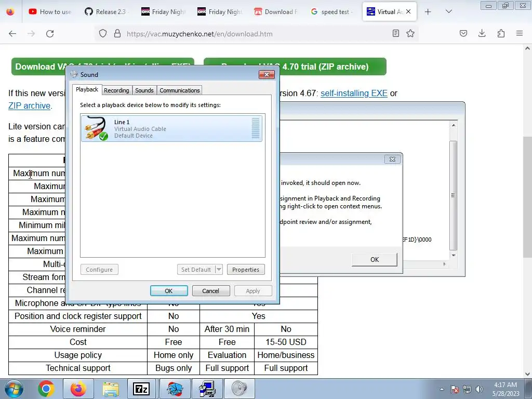Expand the Set Default dropdown arrow
Screen dimensions: 532x399
219,270
